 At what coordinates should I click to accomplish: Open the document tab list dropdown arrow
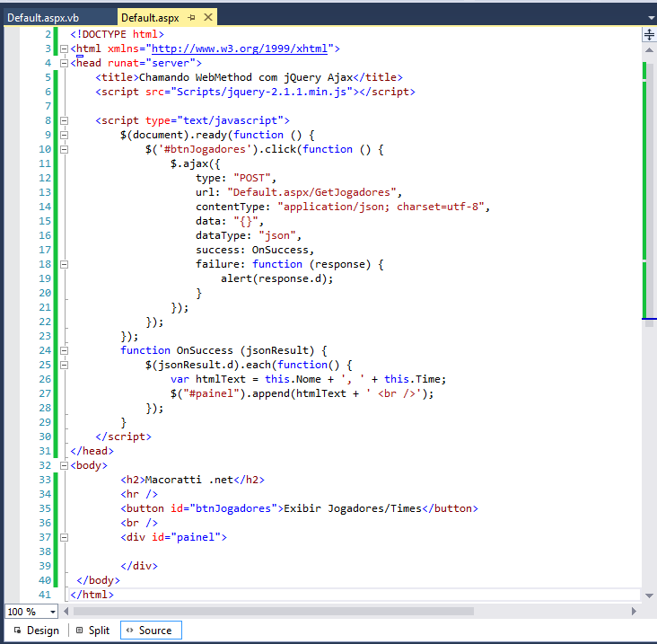651,18
